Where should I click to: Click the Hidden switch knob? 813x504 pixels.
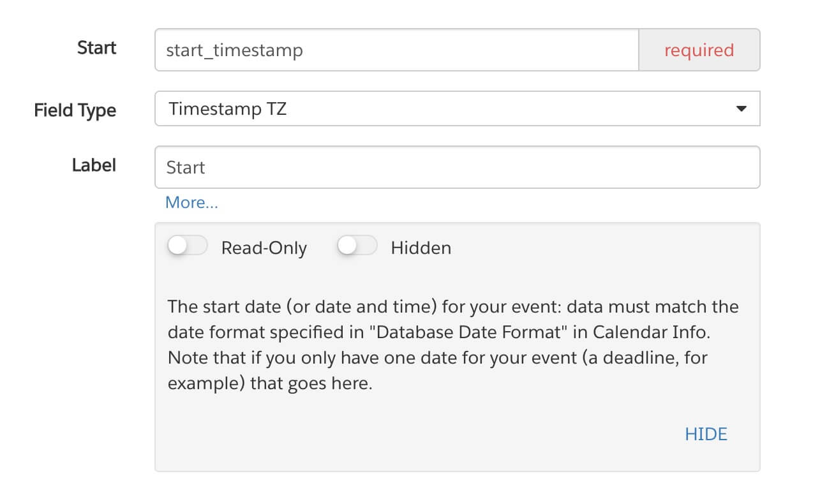pos(347,246)
